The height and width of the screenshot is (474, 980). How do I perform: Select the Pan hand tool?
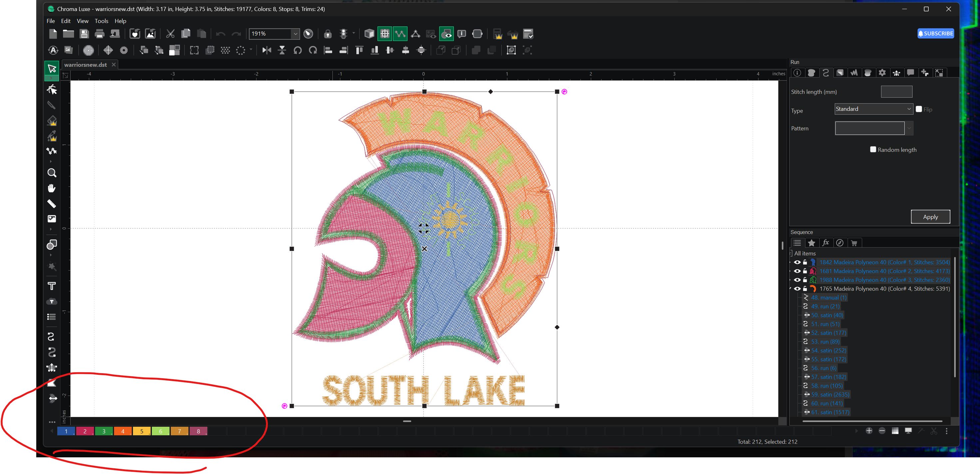(52, 188)
